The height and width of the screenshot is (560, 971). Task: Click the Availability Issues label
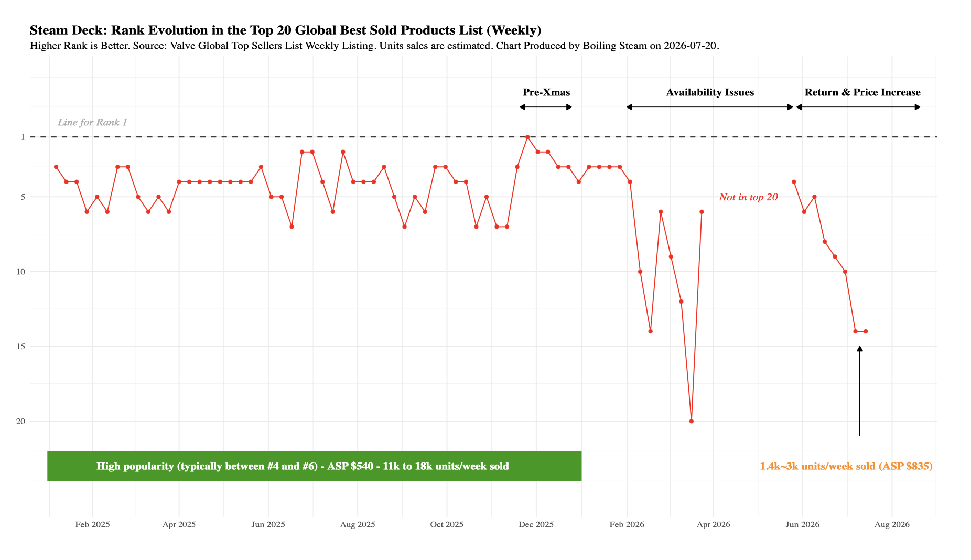tap(710, 92)
